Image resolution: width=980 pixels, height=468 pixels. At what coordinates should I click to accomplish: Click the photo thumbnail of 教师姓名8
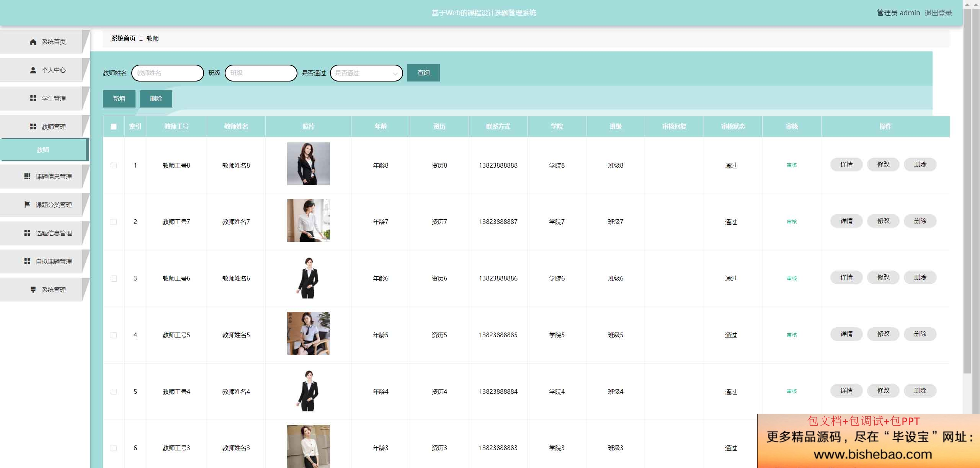(309, 164)
